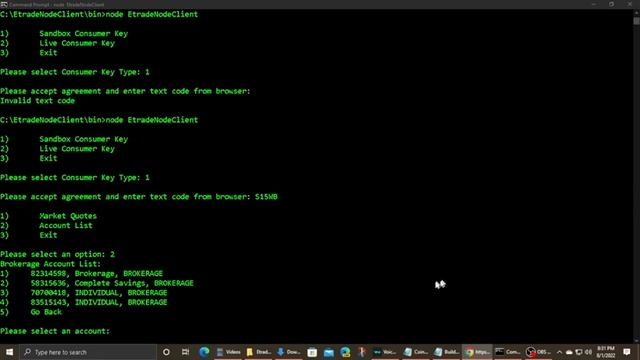Close the Command Prompt window
The image size is (640, 360).
[630, 4]
